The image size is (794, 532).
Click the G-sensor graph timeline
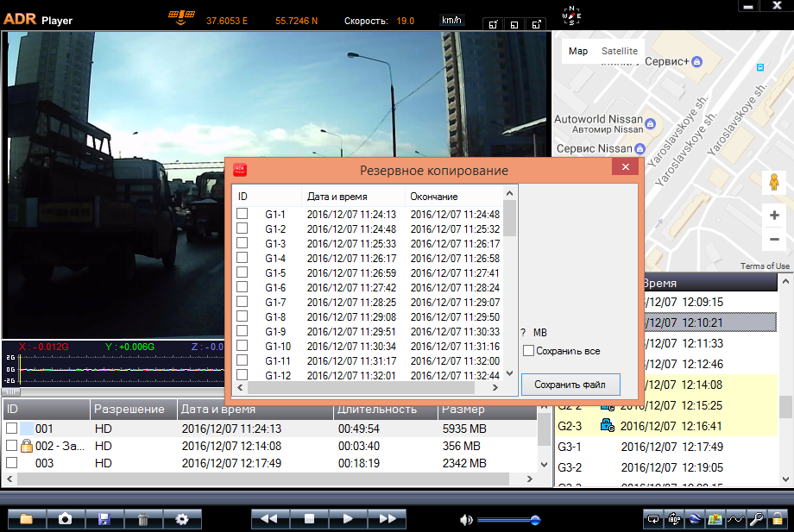click(122, 370)
